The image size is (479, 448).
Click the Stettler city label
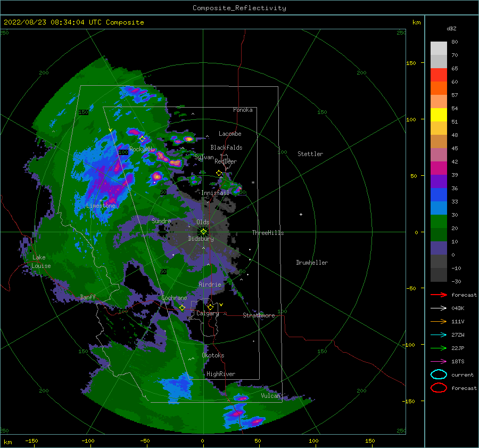[x=310, y=154]
